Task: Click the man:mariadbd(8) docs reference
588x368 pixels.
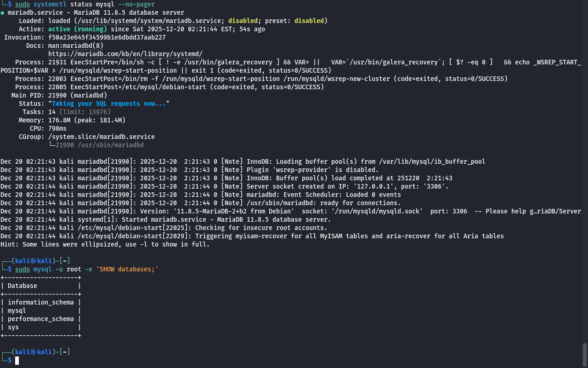Action: pyautogui.click(x=75, y=46)
